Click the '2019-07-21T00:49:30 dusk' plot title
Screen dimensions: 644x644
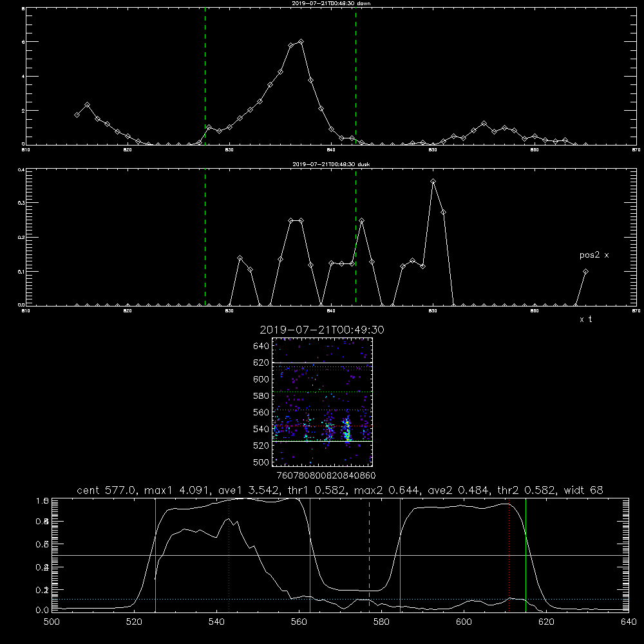tap(331, 164)
